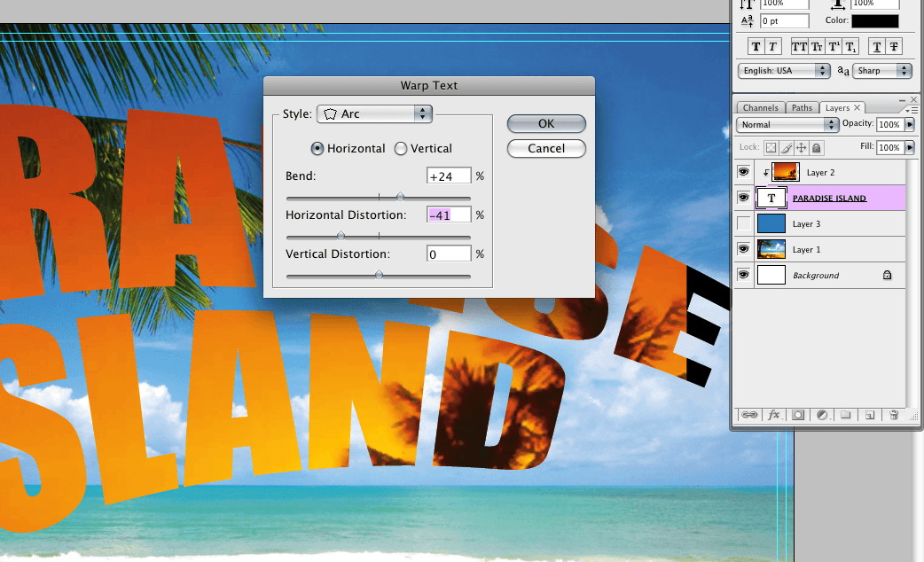Image resolution: width=924 pixels, height=562 pixels.
Task: Click the Faux Bold text style icon
Action: 756,47
